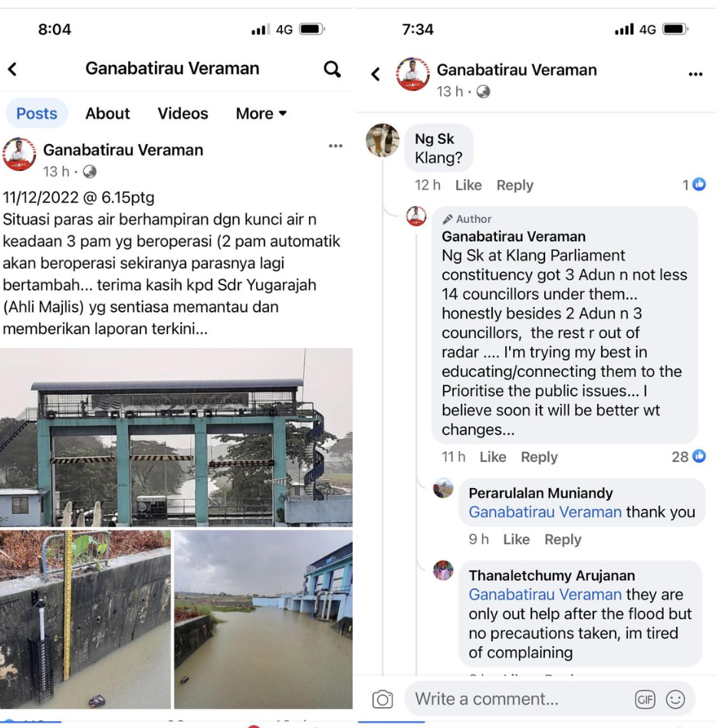The height and width of the screenshot is (728, 716).
Task: Open emoji smiley picker
Action: (675, 699)
